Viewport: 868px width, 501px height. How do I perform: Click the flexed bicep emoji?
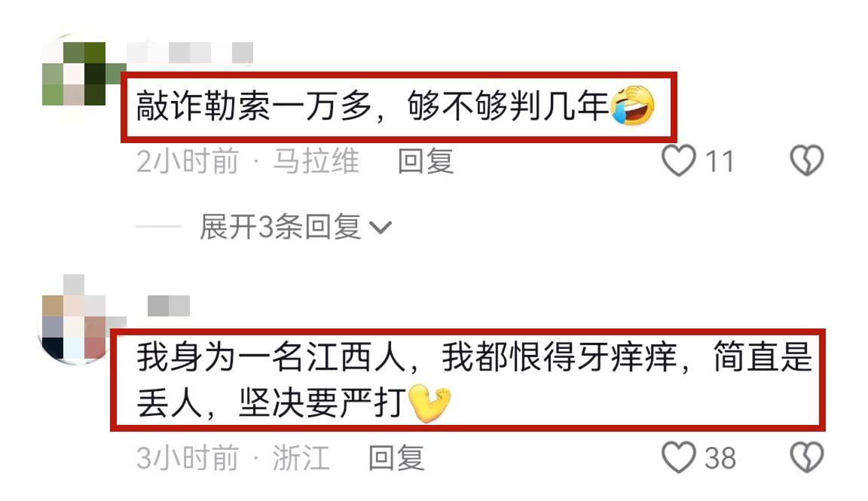coord(429,404)
